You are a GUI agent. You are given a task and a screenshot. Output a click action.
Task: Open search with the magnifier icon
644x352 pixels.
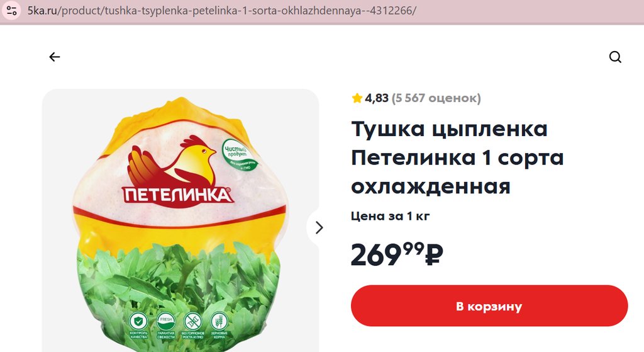click(x=615, y=57)
